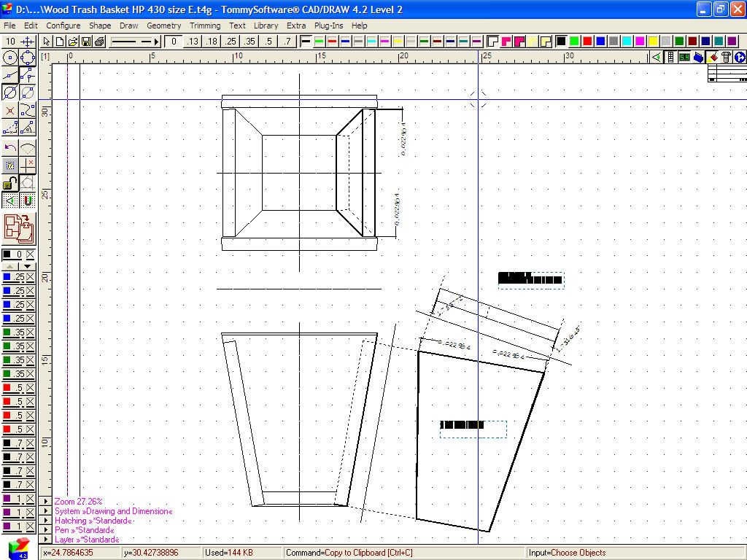Expand the Zoom 27.26% entry
Screen dimensions: 747x560
pyautogui.click(x=45, y=502)
